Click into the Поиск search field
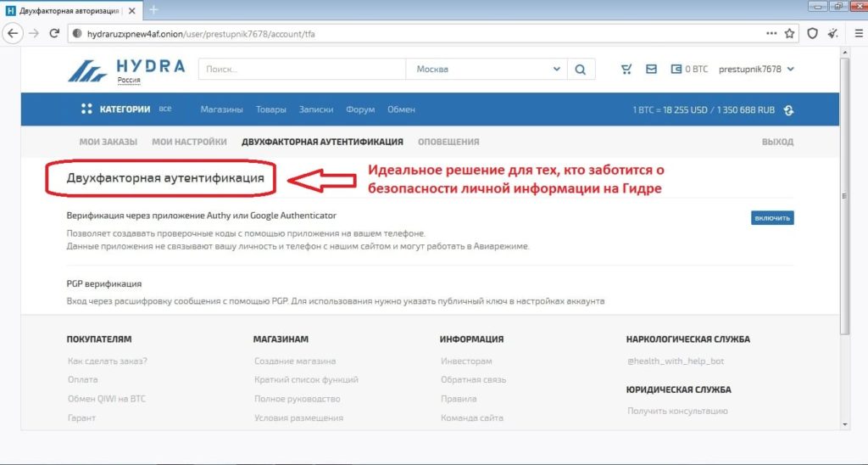The height and width of the screenshot is (465, 868). [x=301, y=70]
